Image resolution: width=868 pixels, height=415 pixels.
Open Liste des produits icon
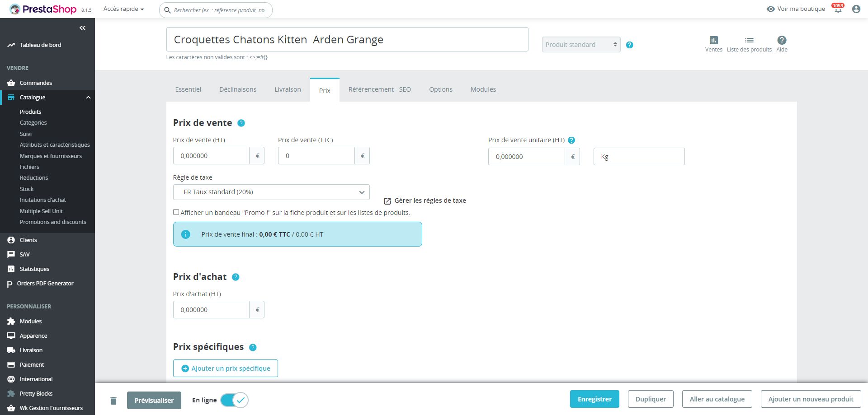[x=749, y=40]
